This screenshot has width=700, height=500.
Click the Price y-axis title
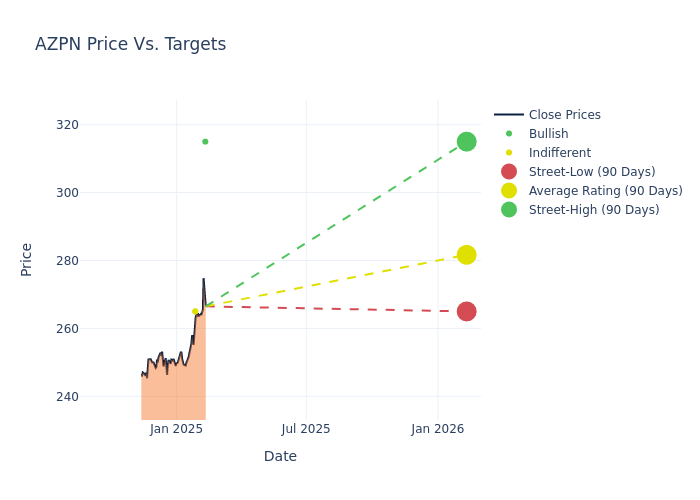[27, 259]
